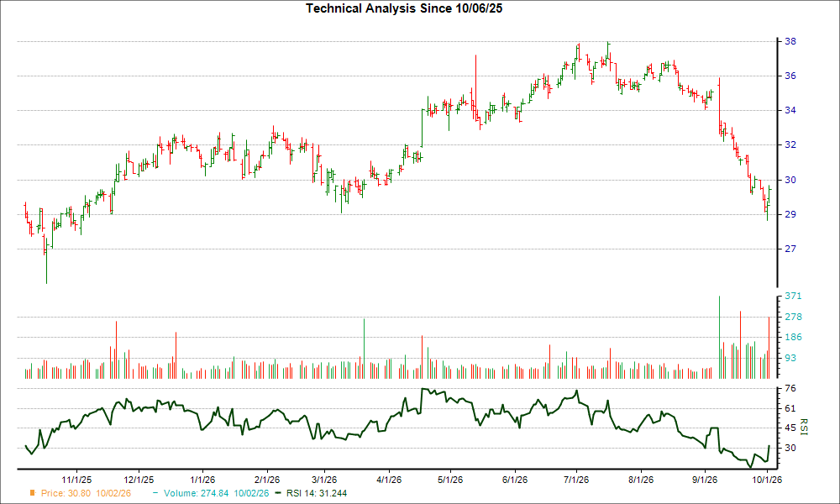Click the 278 volume axis label

[x=793, y=317]
